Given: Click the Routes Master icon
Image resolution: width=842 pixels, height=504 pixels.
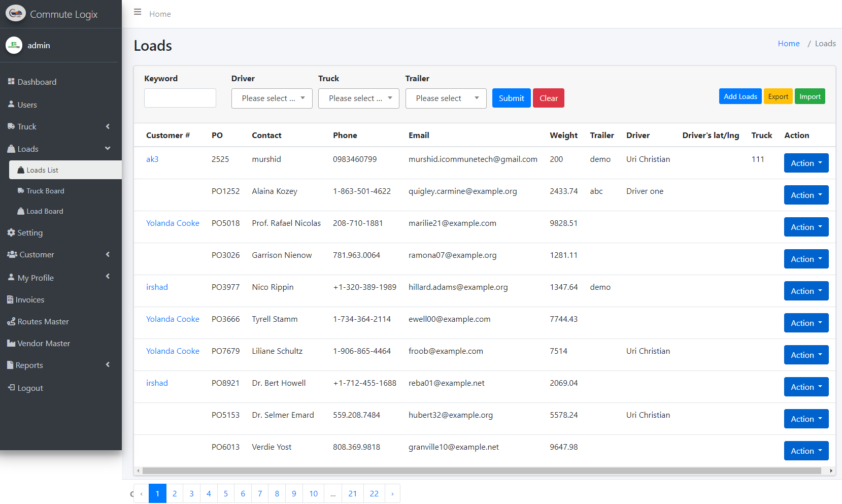Looking at the screenshot, I should coord(11,322).
